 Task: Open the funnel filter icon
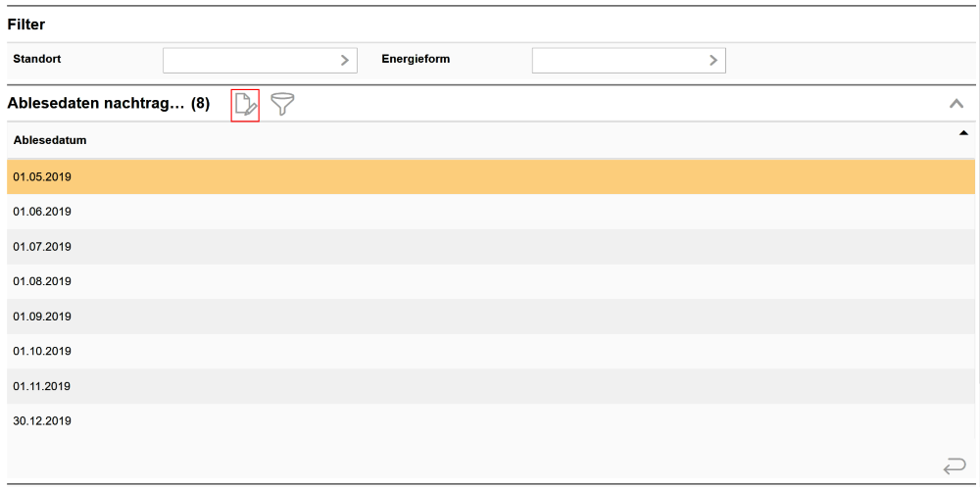pyautogui.click(x=283, y=105)
